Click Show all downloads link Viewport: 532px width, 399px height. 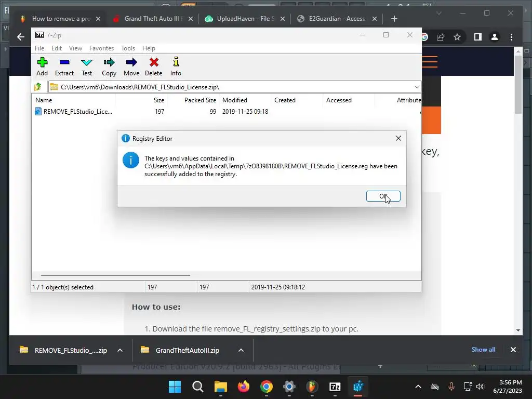(x=483, y=350)
